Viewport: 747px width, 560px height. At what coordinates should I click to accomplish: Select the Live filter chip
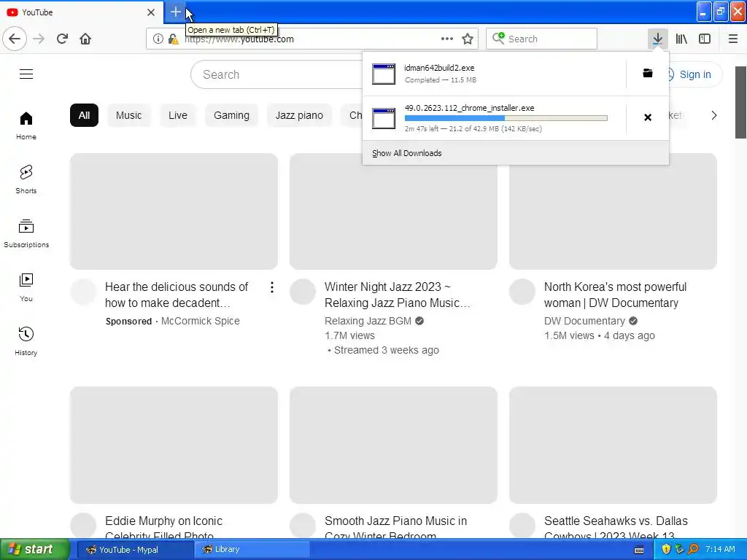point(178,115)
